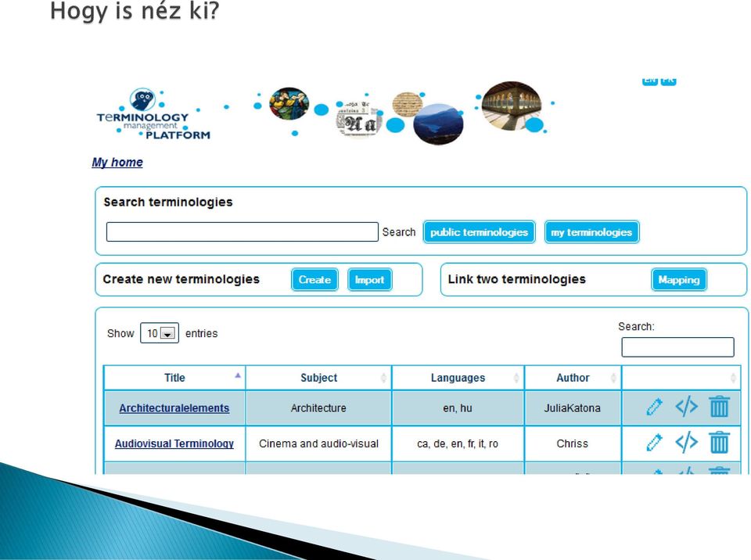Sort table by Title column arrow
The height and width of the screenshot is (560, 751).
[x=238, y=375]
